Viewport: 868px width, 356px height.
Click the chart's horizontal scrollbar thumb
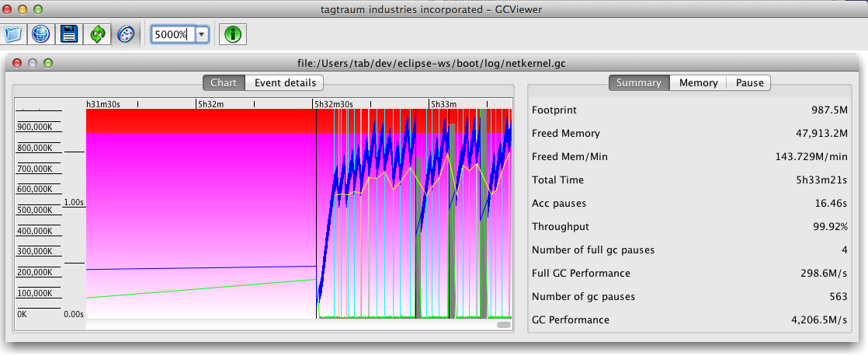tap(504, 325)
